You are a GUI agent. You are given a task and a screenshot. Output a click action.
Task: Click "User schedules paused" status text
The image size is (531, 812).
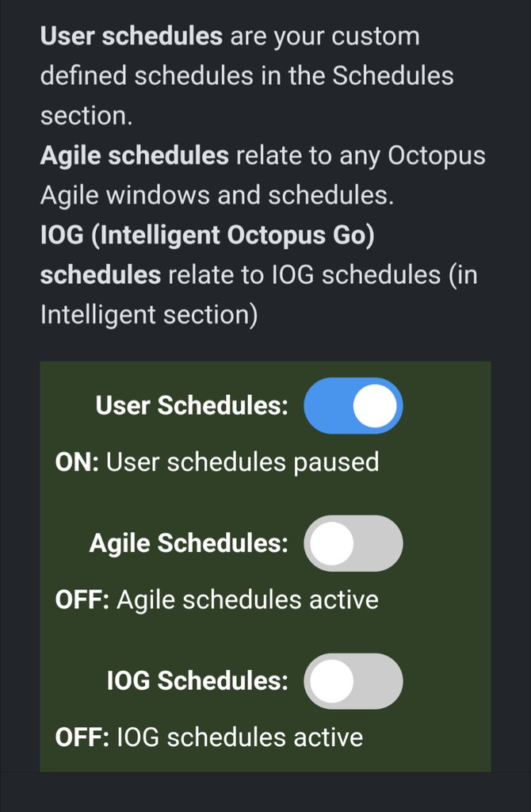[x=242, y=462]
